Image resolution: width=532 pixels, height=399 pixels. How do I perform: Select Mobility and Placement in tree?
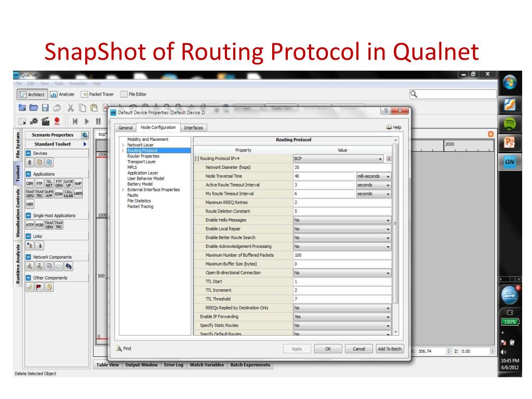(148, 139)
